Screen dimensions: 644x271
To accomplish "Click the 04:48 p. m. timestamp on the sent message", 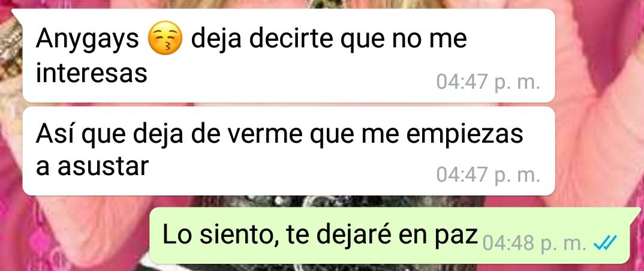I will [534, 244].
